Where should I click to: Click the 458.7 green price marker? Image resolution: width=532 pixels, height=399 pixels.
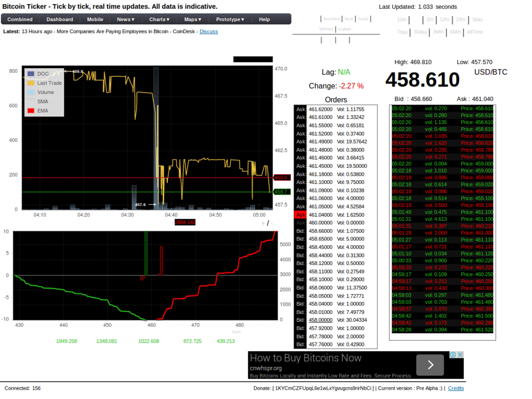pyautogui.click(x=282, y=192)
